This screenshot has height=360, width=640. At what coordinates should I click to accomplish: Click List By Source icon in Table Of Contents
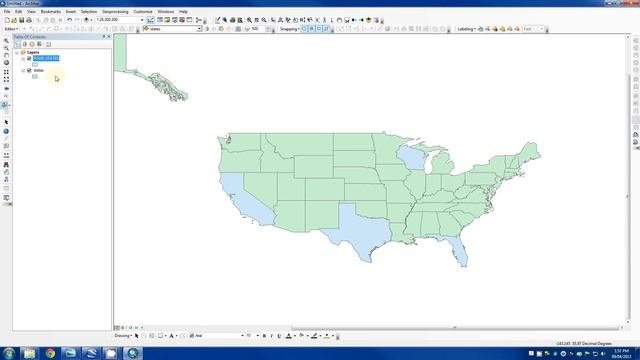click(x=24, y=44)
